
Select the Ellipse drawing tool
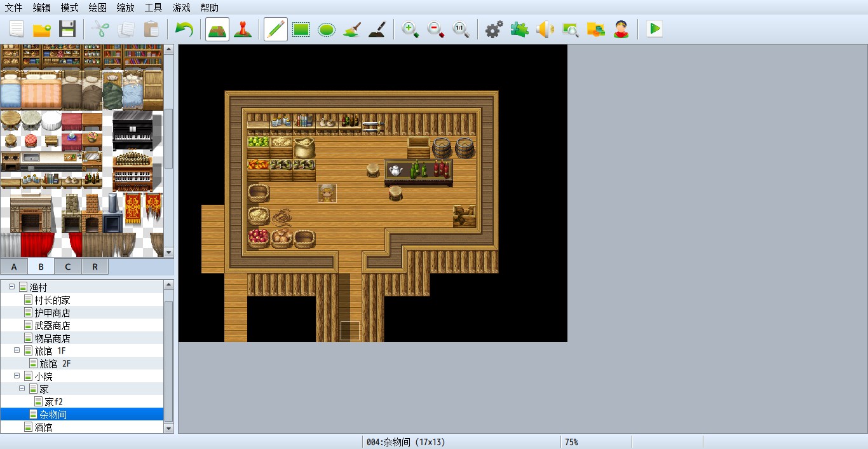point(327,29)
